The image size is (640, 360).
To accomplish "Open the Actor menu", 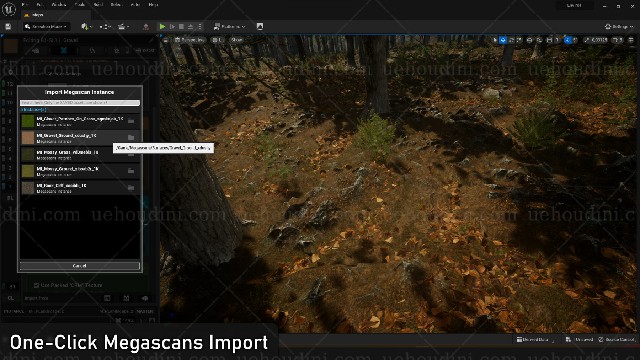I will coord(135,5).
